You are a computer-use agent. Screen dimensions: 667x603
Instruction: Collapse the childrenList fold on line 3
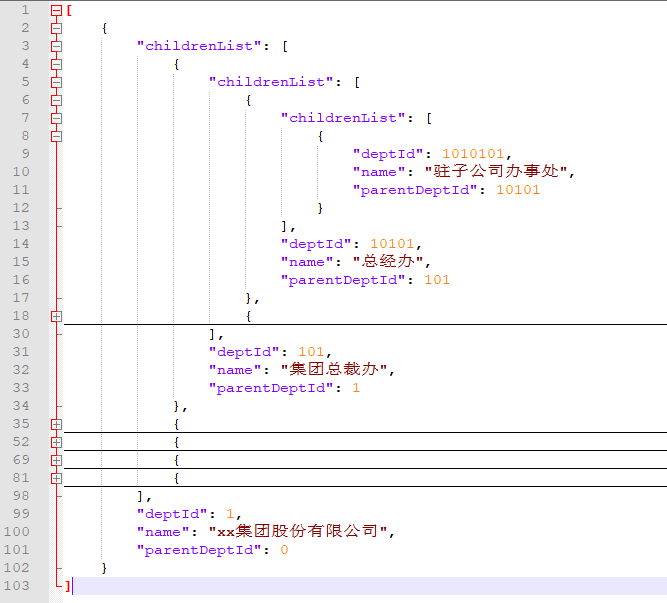tap(56, 46)
